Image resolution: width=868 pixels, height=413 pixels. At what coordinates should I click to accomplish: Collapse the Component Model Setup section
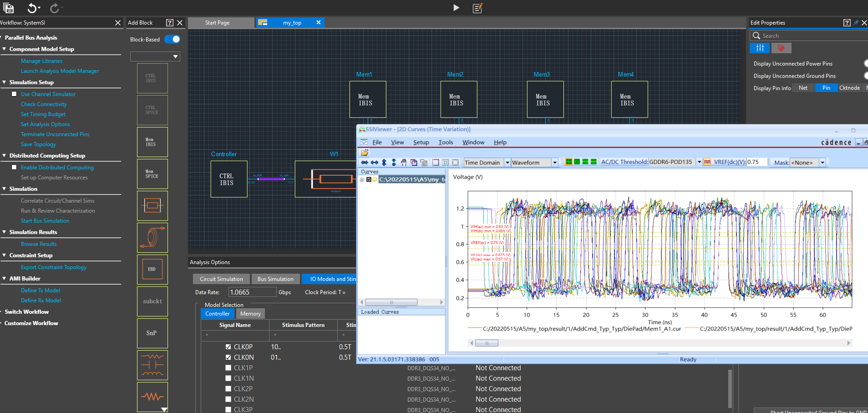(x=4, y=49)
